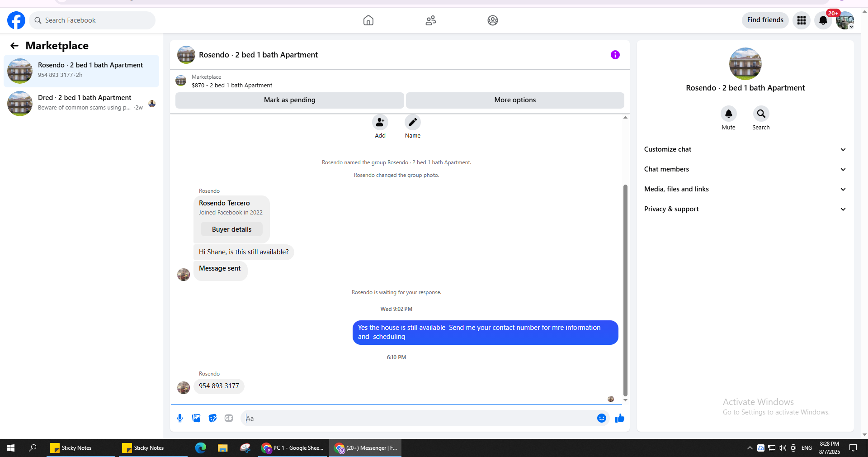Open the account profile picture menu
868x457 pixels.
(x=844, y=20)
